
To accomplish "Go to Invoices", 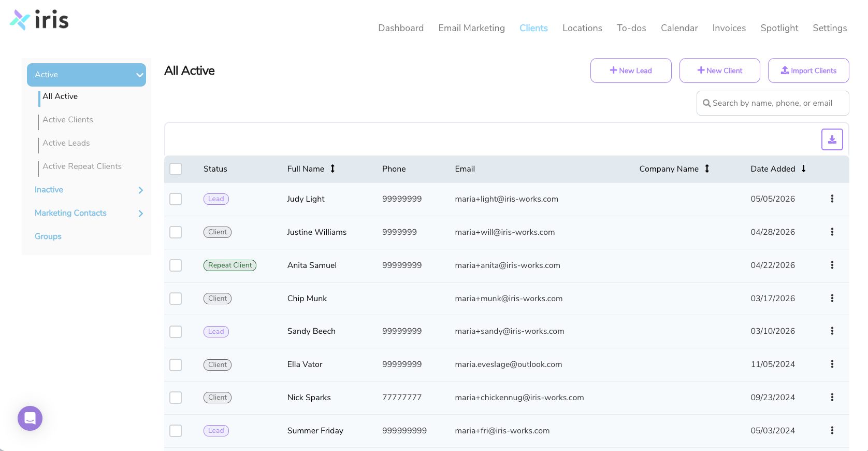I will (x=729, y=28).
